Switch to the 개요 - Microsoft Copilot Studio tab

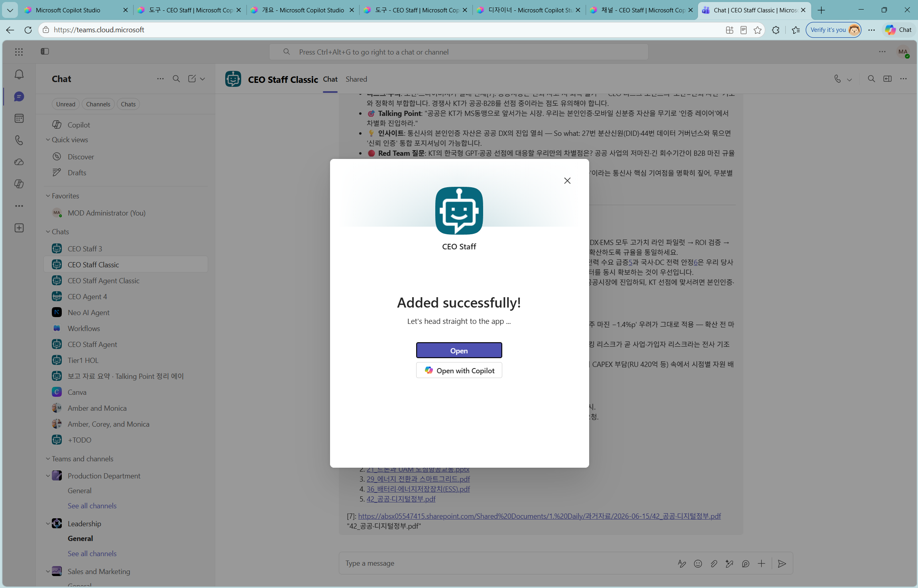(303, 10)
